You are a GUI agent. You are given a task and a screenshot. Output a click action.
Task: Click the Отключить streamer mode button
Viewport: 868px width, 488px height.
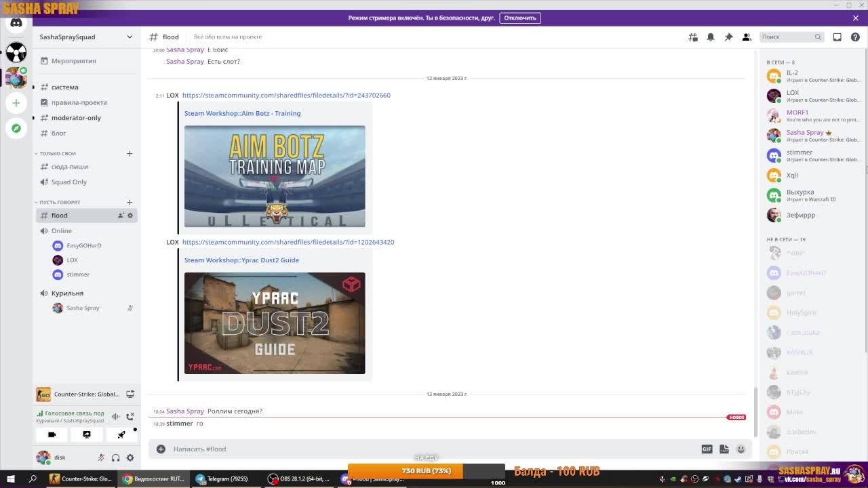click(520, 18)
